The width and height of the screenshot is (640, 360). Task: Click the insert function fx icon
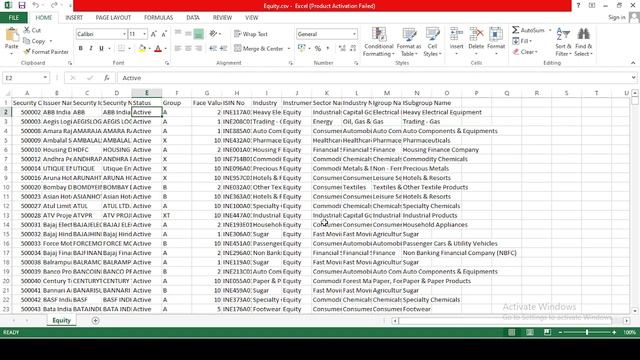pyautogui.click(x=107, y=78)
